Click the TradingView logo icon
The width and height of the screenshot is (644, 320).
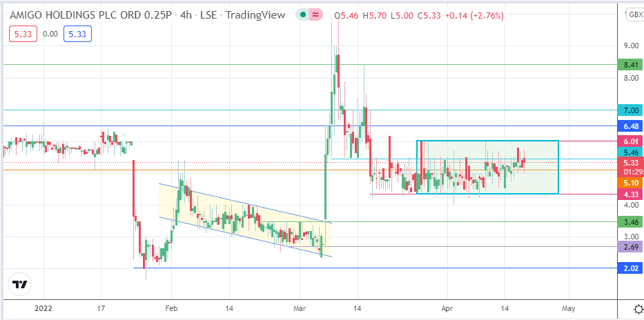(20, 284)
